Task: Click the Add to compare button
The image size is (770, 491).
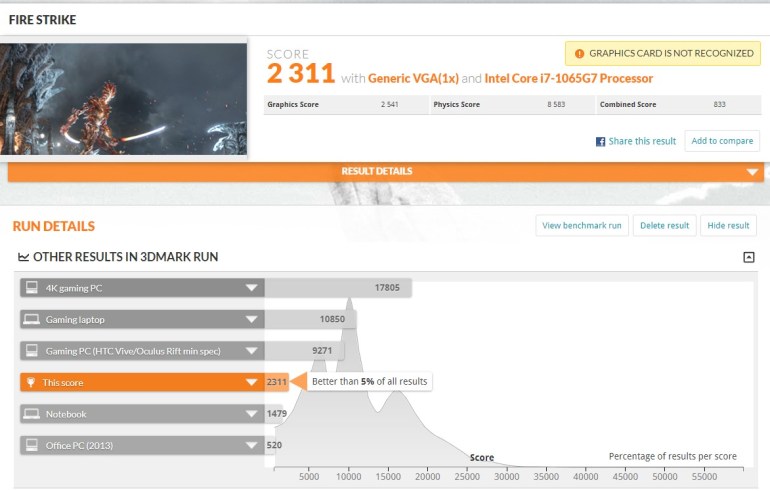Action: point(722,141)
